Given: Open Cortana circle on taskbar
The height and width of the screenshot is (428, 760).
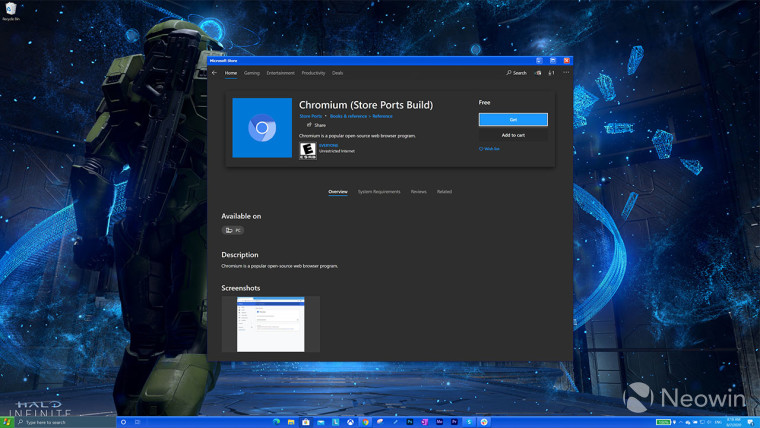Looking at the screenshot, I should pyautogui.click(x=124, y=422).
